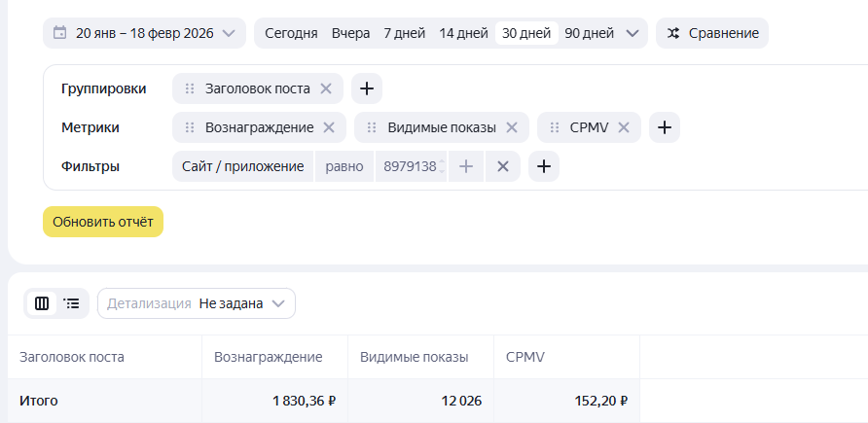Open the Сравнение comparison mode

(x=712, y=33)
